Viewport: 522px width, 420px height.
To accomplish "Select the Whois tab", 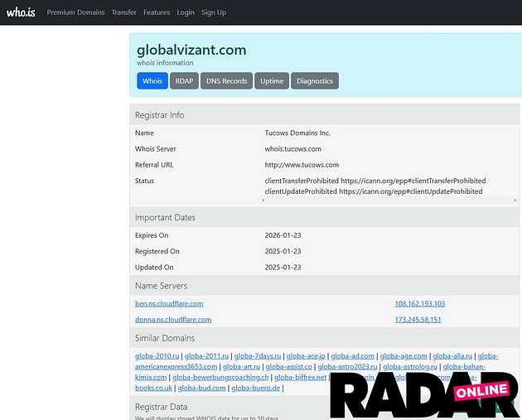I will tap(152, 81).
